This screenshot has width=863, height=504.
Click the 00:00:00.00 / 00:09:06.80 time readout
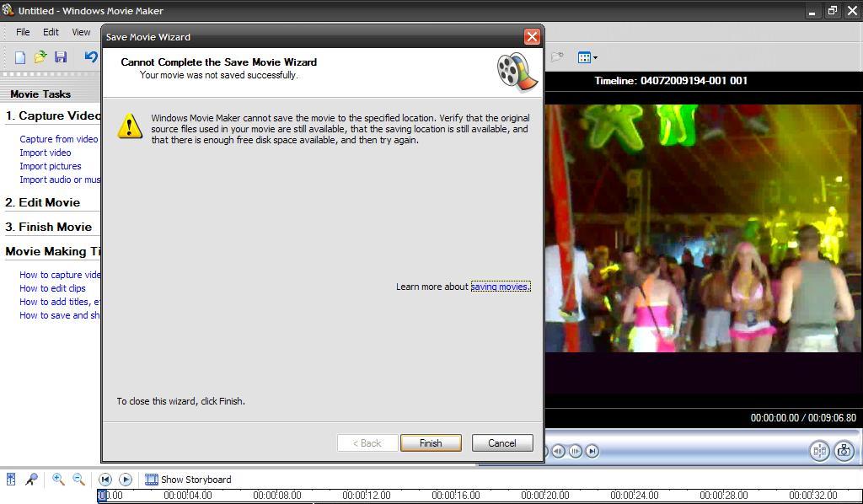(x=803, y=418)
